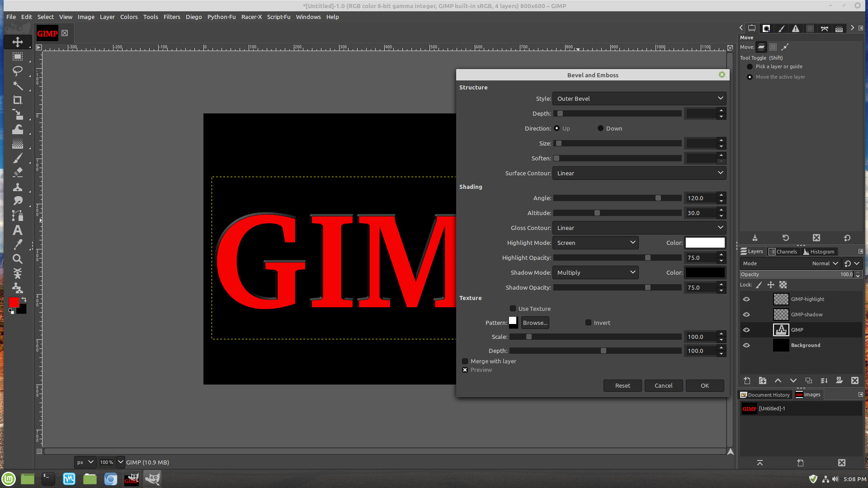Select the Rectangle Select tool
Screen dimensions: 868x488
(18, 56)
